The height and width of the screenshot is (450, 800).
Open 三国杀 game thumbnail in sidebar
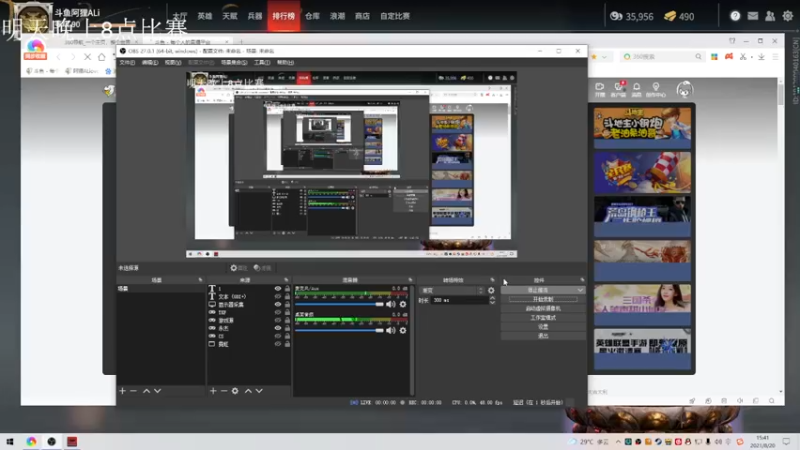pos(642,305)
